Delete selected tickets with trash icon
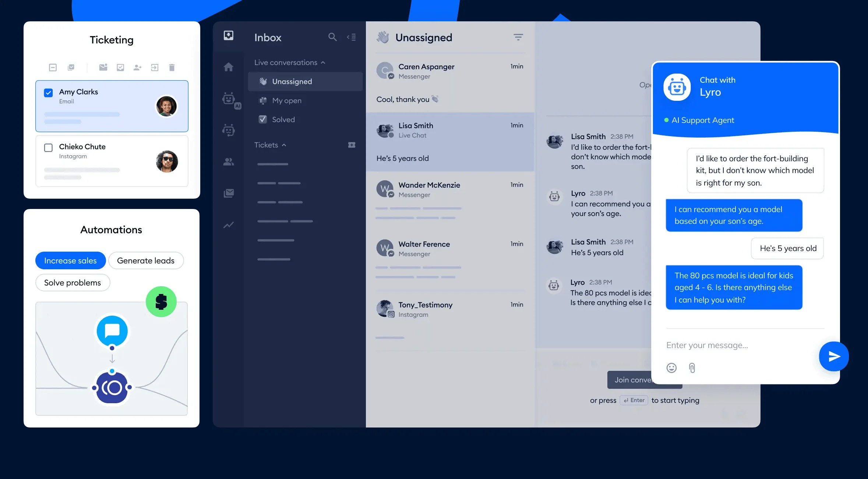The width and height of the screenshot is (868, 479). pos(172,67)
